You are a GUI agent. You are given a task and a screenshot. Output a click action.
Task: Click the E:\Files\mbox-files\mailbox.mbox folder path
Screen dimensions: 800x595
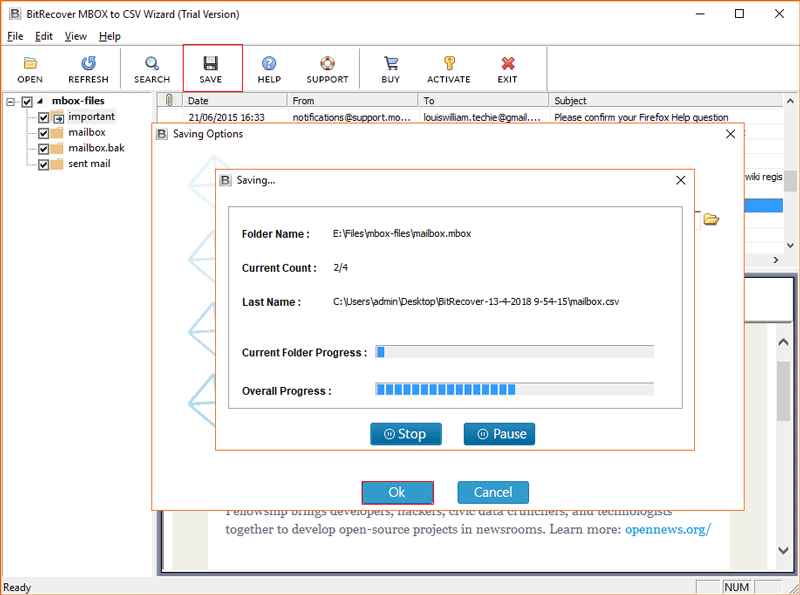[x=402, y=234]
